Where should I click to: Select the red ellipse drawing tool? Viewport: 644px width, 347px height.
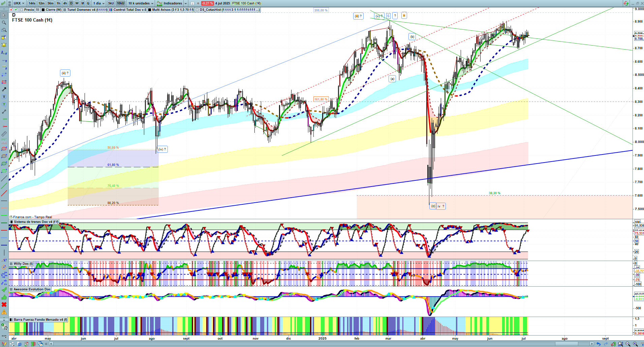[4, 149]
